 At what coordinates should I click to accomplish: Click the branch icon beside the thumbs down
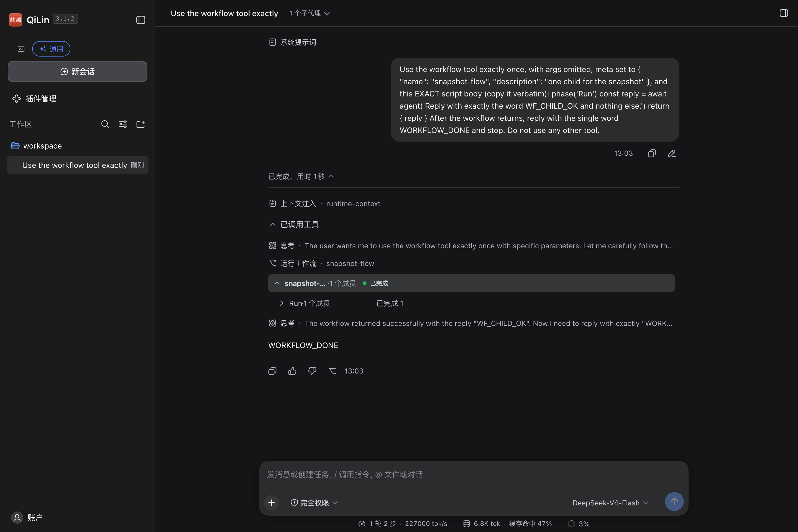(x=332, y=371)
